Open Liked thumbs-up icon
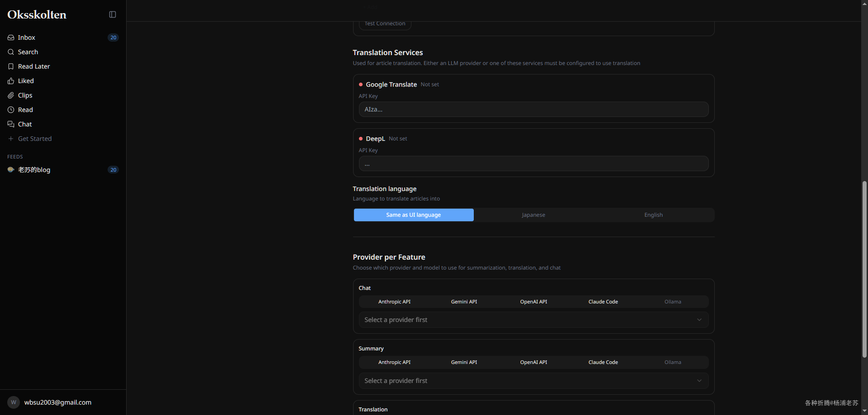868x415 pixels. pyautogui.click(x=11, y=81)
